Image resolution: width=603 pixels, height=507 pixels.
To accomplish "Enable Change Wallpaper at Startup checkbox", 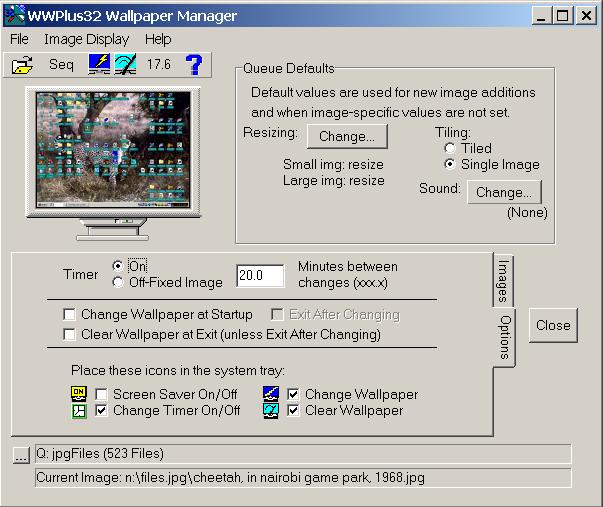I will point(69,314).
